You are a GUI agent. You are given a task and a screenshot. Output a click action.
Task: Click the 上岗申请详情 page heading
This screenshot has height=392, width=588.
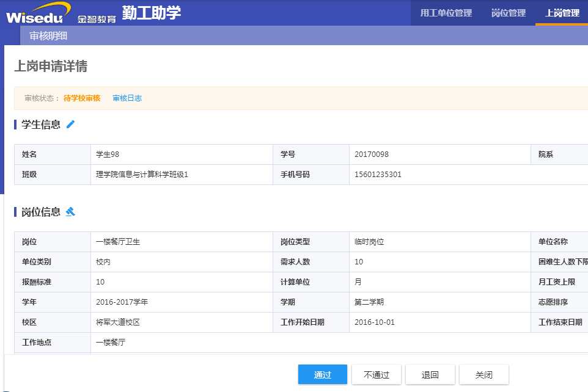click(x=51, y=67)
